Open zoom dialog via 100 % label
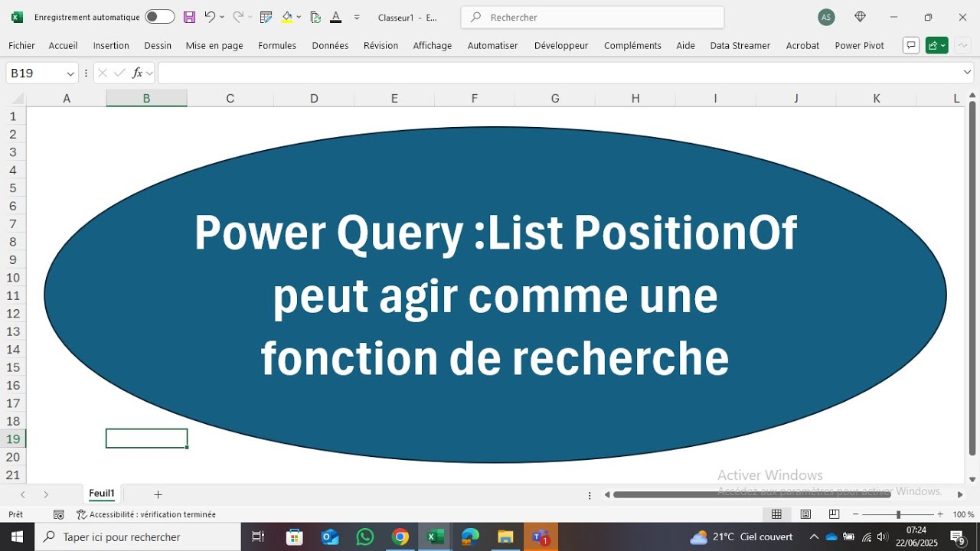 click(x=963, y=514)
